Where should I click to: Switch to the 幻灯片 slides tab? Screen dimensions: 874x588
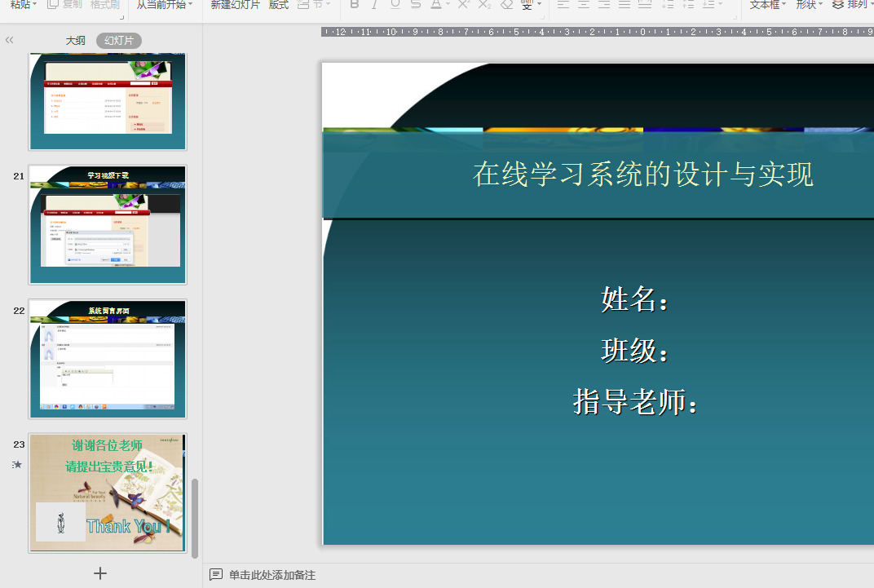point(119,41)
